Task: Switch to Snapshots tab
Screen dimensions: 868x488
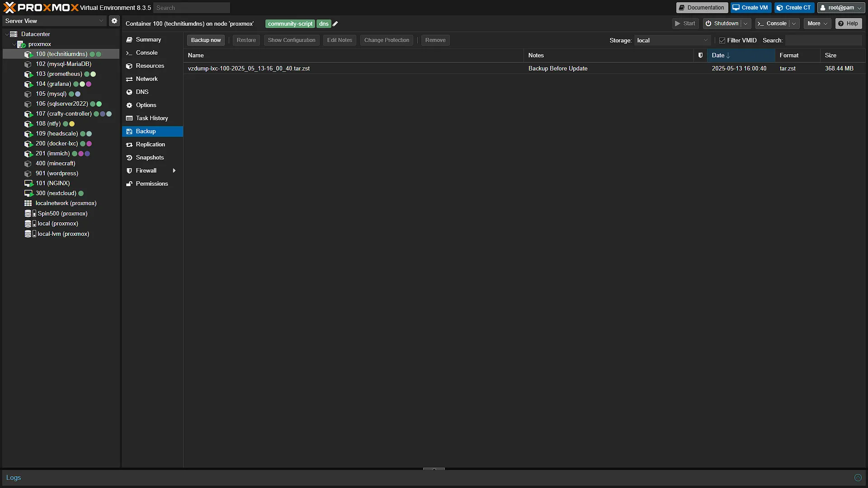Action: click(x=152, y=158)
